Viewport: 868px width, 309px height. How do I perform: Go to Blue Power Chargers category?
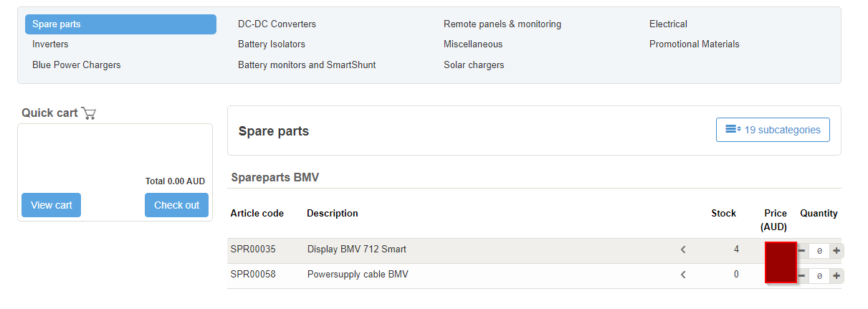pos(76,65)
